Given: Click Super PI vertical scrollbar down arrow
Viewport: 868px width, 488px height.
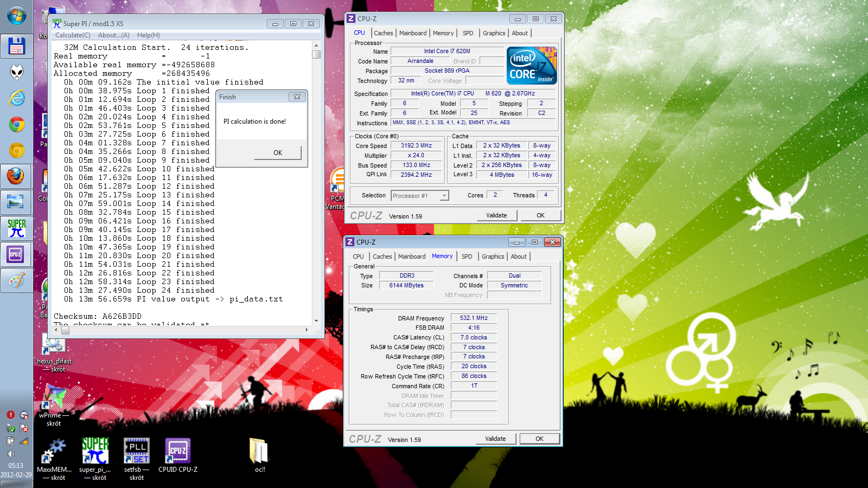Looking at the screenshot, I should (x=316, y=320).
